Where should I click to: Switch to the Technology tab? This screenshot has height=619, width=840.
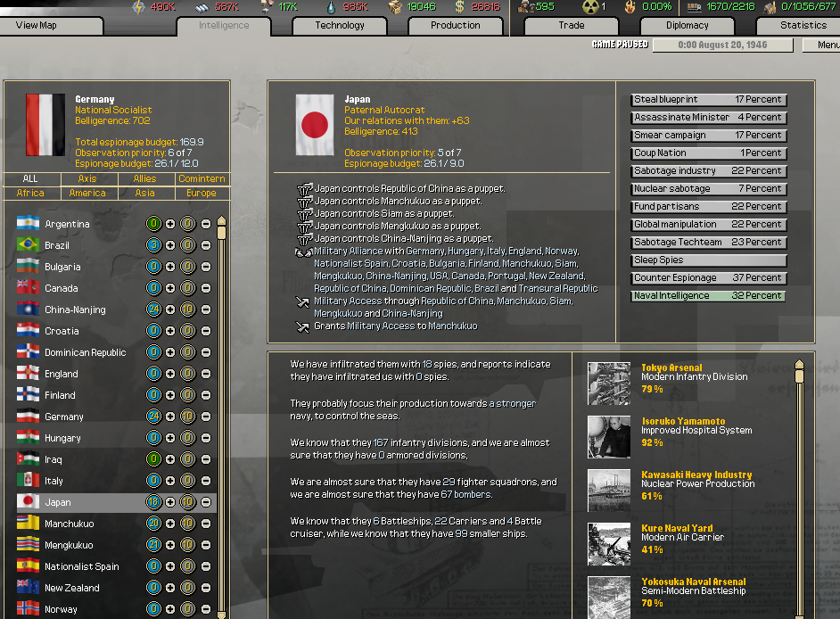click(340, 26)
